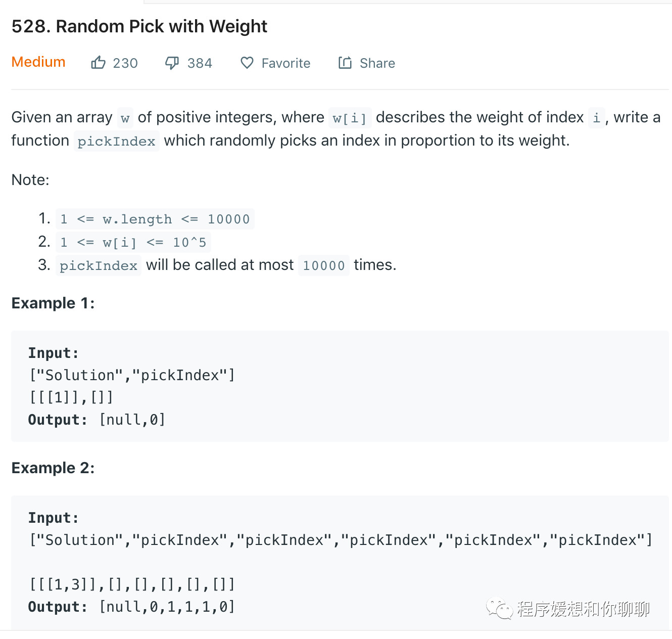Open the "528. Random Pick with Weight" title
672x639 pixels.
point(139,26)
